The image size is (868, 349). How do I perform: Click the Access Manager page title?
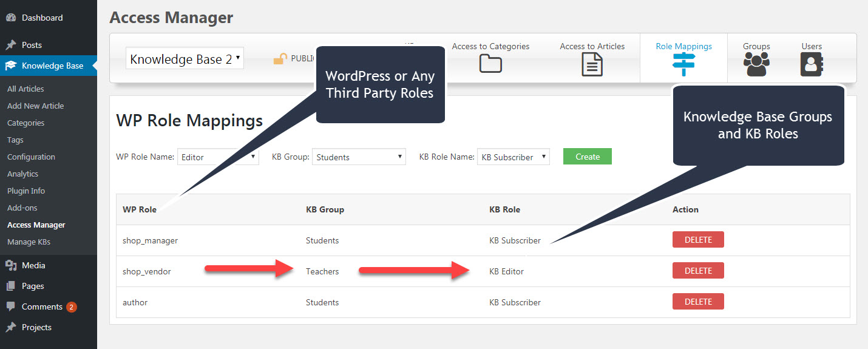click(171, 18)
